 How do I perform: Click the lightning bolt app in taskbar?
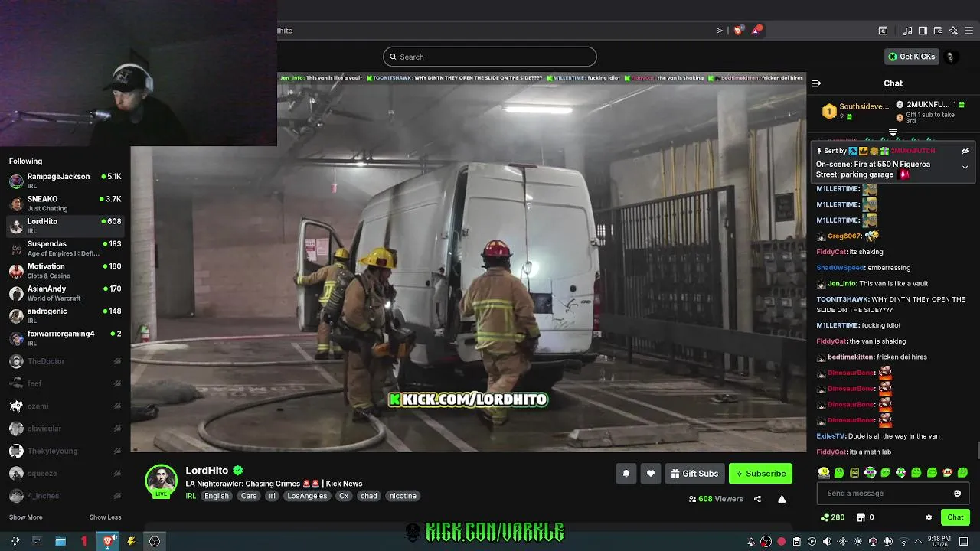click(131, 541)
